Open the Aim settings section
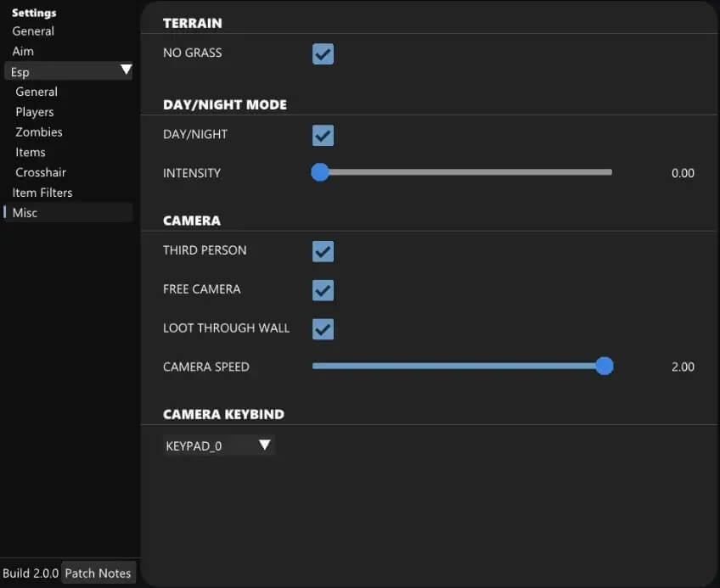The image size is (720, 588). [x=23, y=52]
